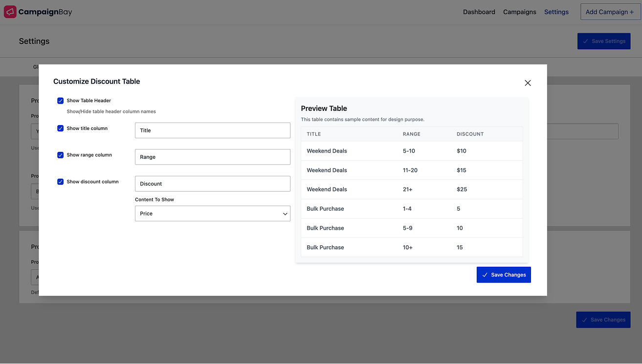Click the CampaignBay logo icon
The image size is (642, 364).
point(10,11)
